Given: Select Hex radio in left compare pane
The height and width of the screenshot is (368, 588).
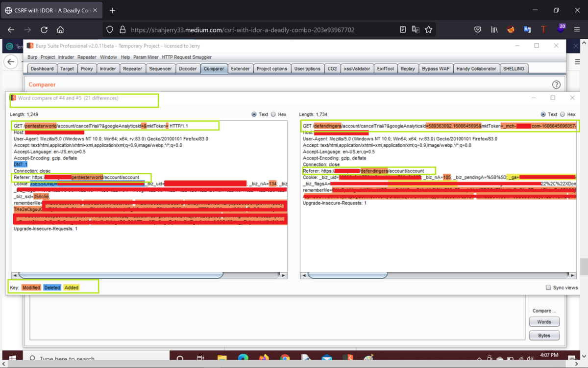Looking at the screenshot, I should point(273,114).
